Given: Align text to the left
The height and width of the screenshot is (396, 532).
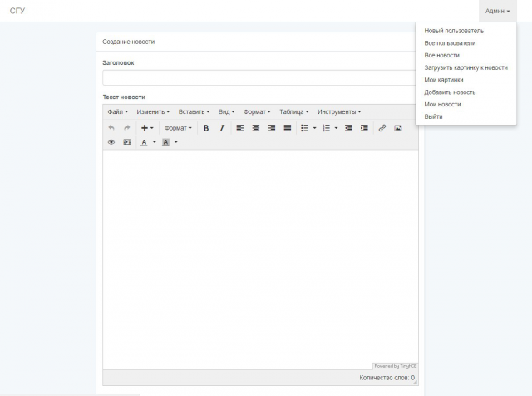Looking at the screenshot, I should pos(240,128).
